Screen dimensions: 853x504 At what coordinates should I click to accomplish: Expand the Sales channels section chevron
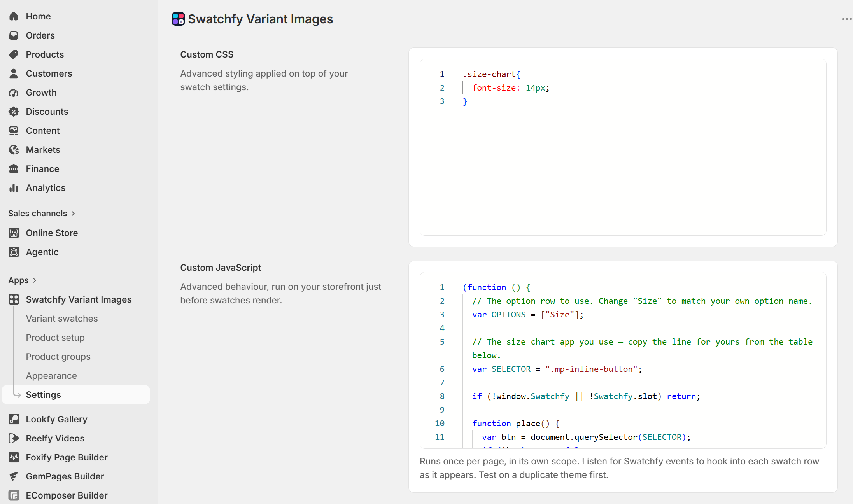[73, 213]
